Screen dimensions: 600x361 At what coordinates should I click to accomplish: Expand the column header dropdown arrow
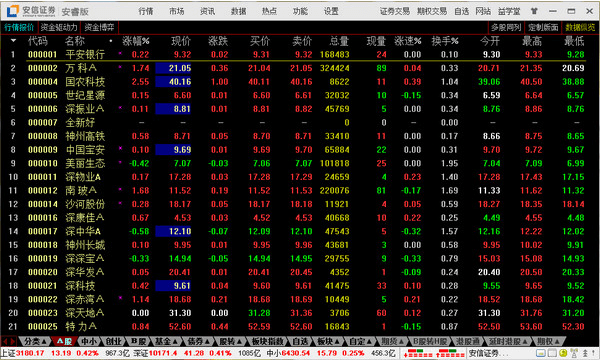13,41
